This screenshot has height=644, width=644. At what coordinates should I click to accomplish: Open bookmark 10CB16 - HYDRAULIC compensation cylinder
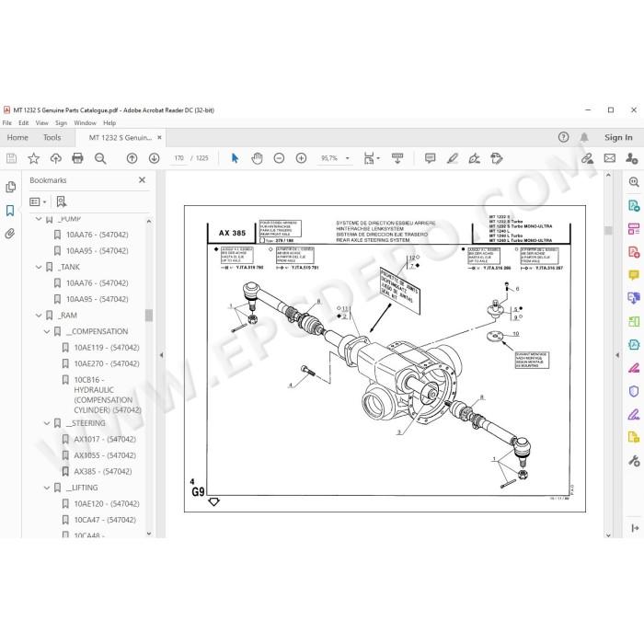[x=108, y=395]
